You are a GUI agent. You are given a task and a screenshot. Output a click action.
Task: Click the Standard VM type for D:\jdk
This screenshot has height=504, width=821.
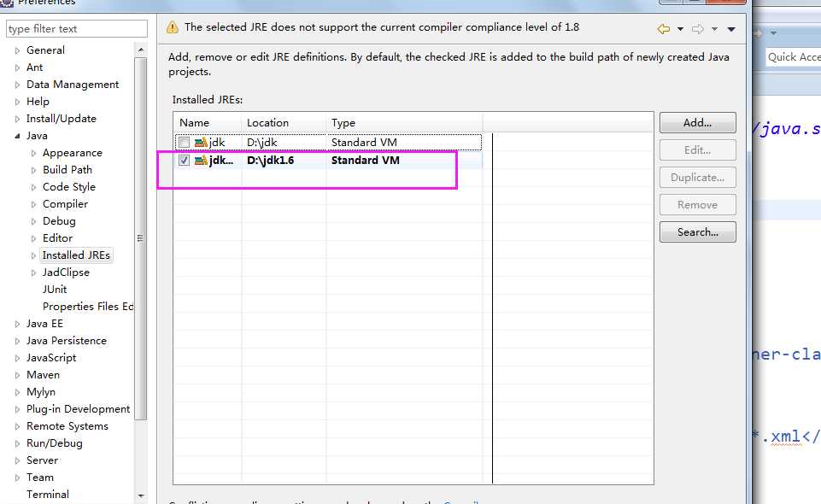point(364,143)
